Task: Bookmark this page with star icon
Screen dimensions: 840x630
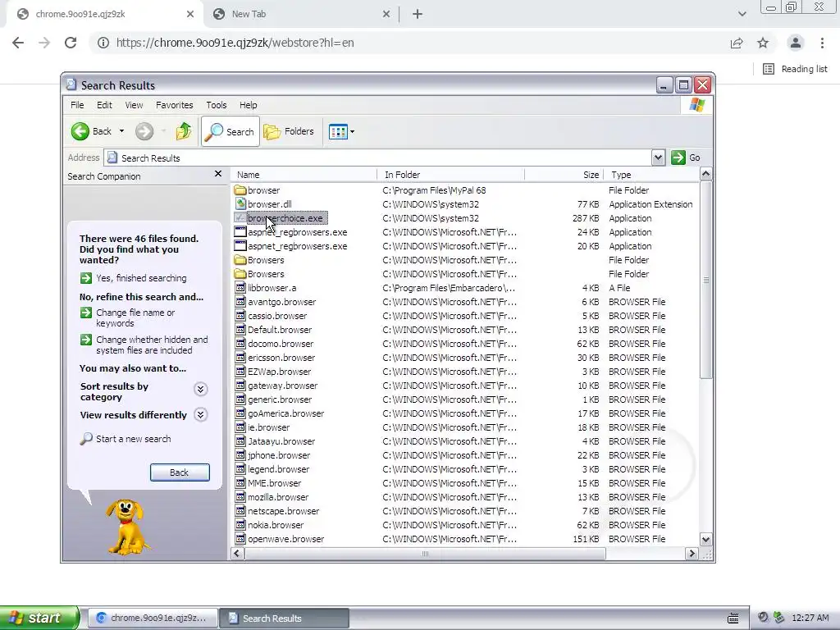Action: click(x=763, y=43)
